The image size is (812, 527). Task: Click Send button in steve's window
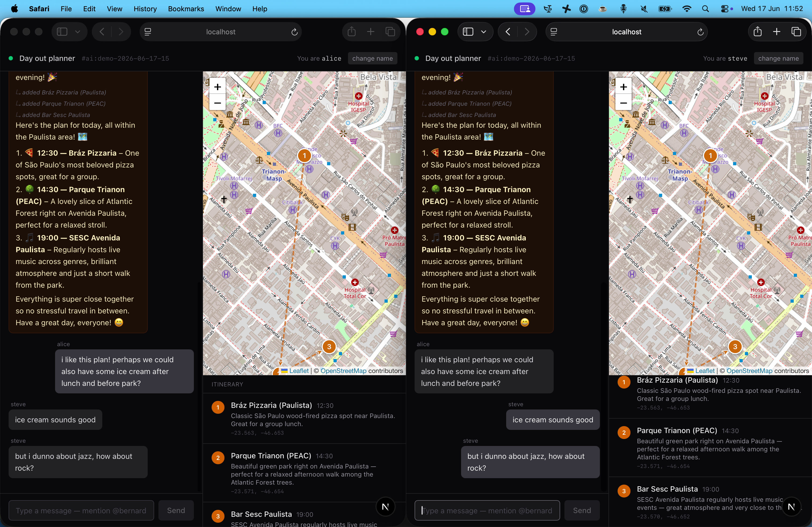click(582, 510)
